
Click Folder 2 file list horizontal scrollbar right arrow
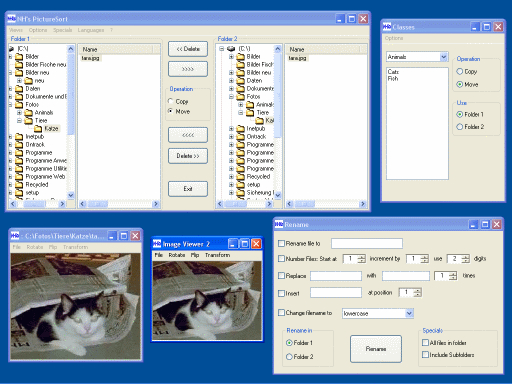[x=363, y=204]
